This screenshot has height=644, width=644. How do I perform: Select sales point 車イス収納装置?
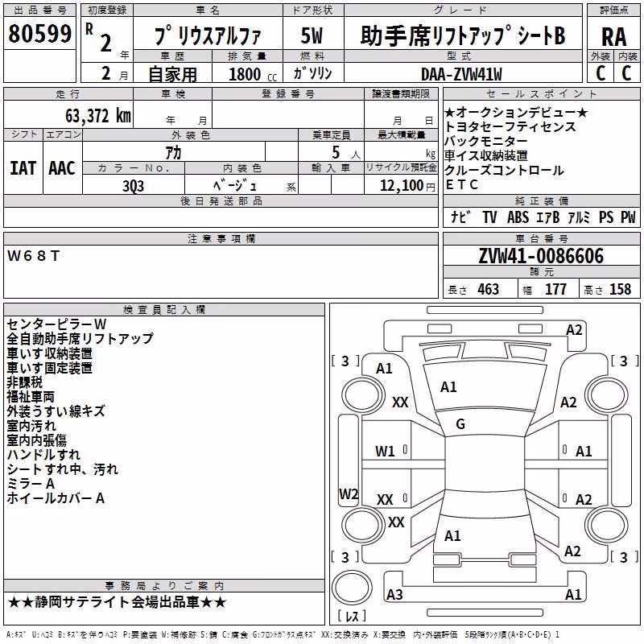point(486,155)
